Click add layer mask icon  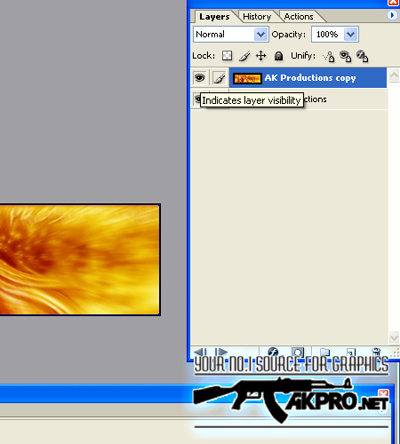click(297, 352)
